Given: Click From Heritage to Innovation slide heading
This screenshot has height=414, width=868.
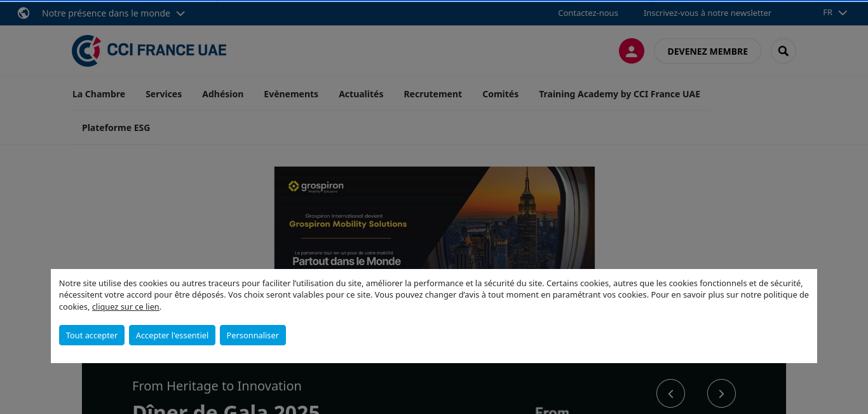Looking at the screenshot, I should pos(217,386).
